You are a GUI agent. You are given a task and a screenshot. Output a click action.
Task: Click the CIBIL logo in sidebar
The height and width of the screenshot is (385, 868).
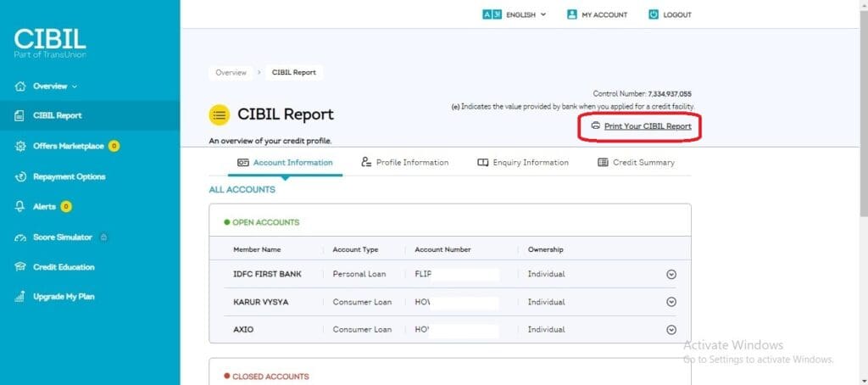tap(50, 43)
